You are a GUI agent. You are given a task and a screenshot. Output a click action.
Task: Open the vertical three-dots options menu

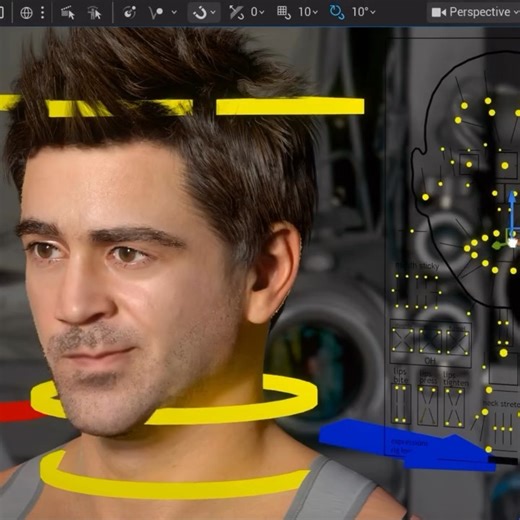[x=43, y=13]
